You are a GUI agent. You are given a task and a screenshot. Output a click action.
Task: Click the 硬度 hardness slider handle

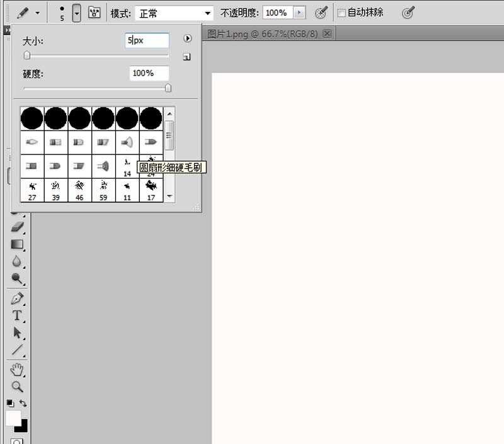pyautogui.click(x=168, y=88)
